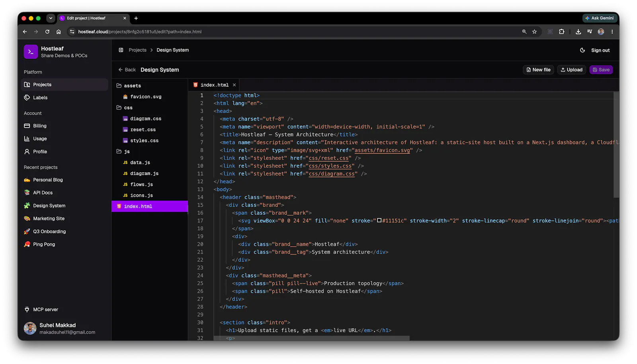Open a new browser tab
Screen dimensions: 637x364
pos(136,18)
